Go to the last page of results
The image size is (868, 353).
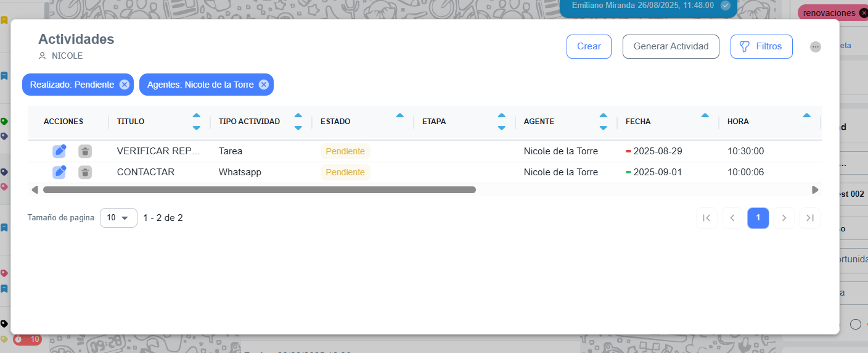tap(809, 218)
